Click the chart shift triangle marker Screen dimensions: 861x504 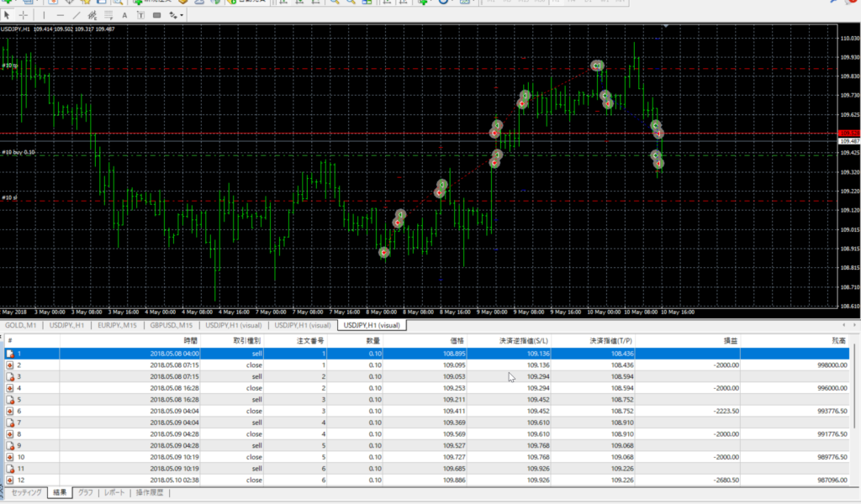click(x=666, y=26)
